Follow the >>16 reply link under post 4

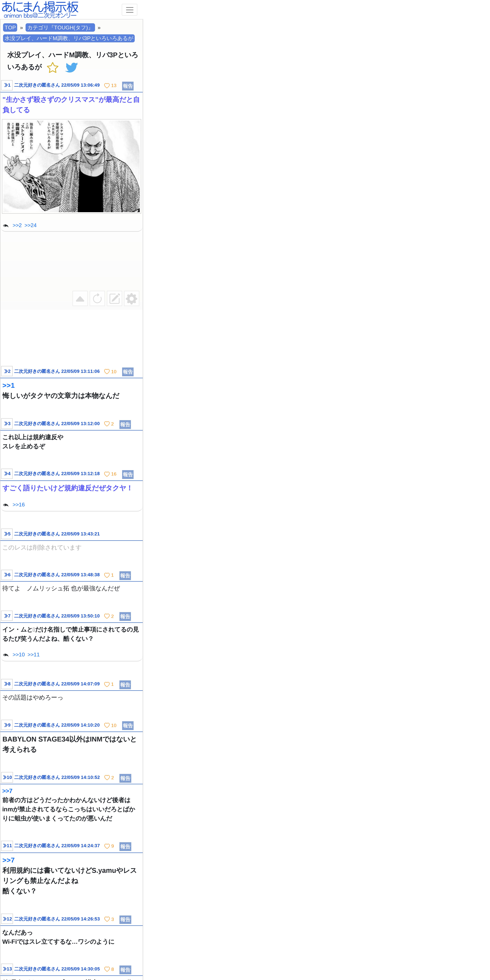[19, 505]
